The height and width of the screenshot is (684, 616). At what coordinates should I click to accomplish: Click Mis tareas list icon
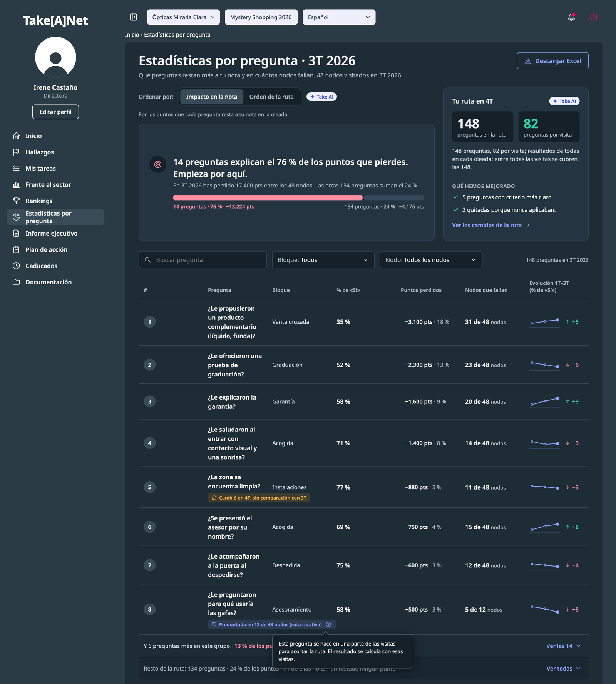click(x=16, y=168)
